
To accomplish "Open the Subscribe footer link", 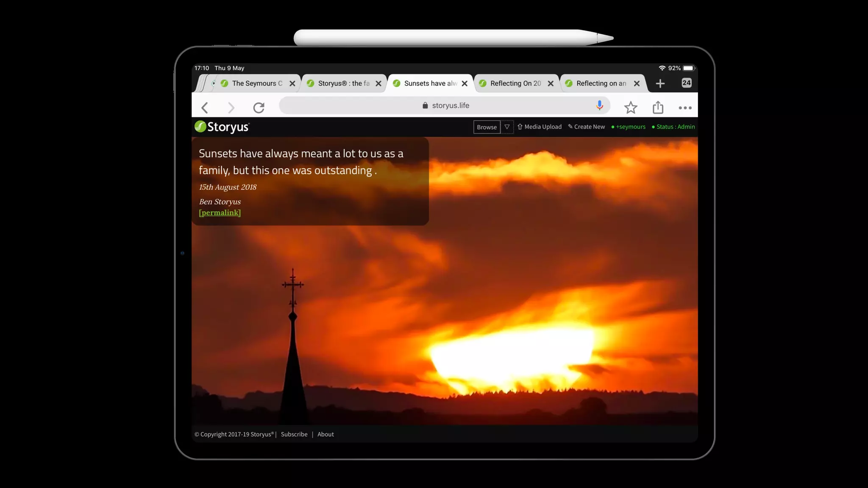I will [294, 434].
